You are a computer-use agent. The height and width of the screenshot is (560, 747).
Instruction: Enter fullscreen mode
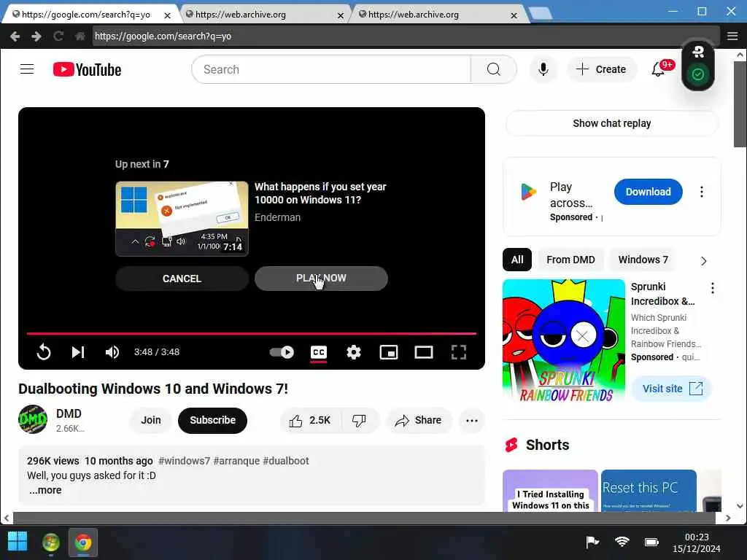(458, 352)
